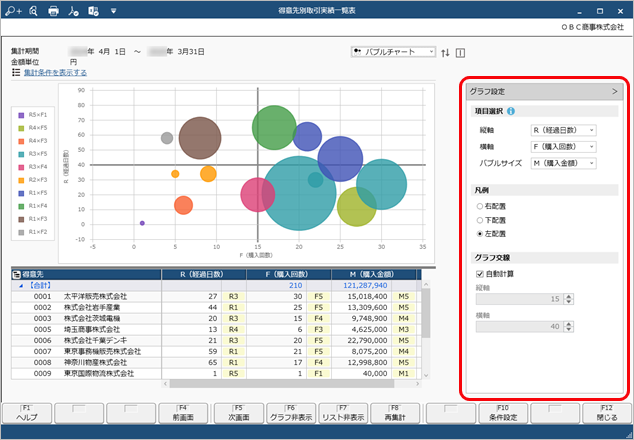
Task: Click the 横軸 spinner arrows next to 40
Action: pos(569,327)
